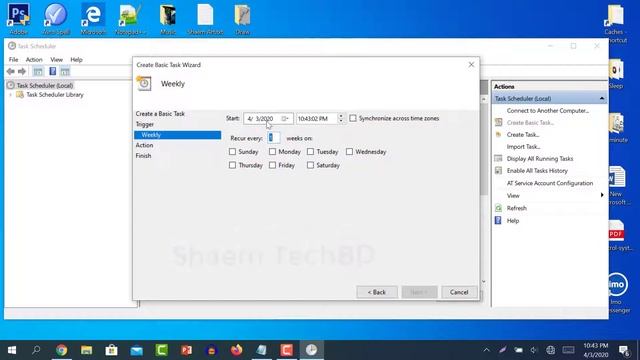
Task: Click the Draw folder on the desktop
Action: pos(242,18)
